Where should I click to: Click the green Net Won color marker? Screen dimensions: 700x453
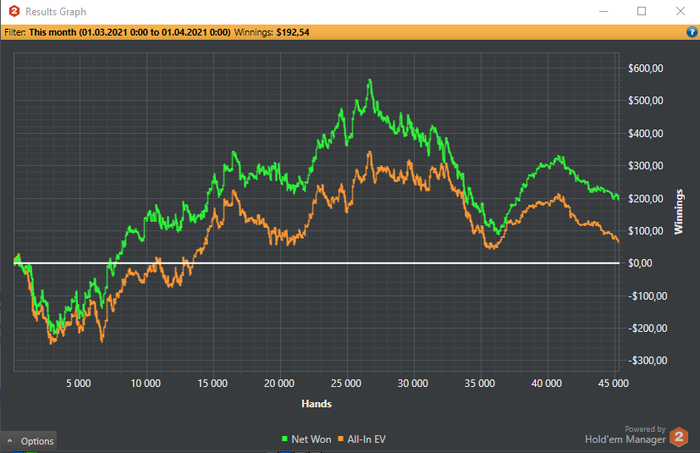pyautogui.click(x=285, y=439)
